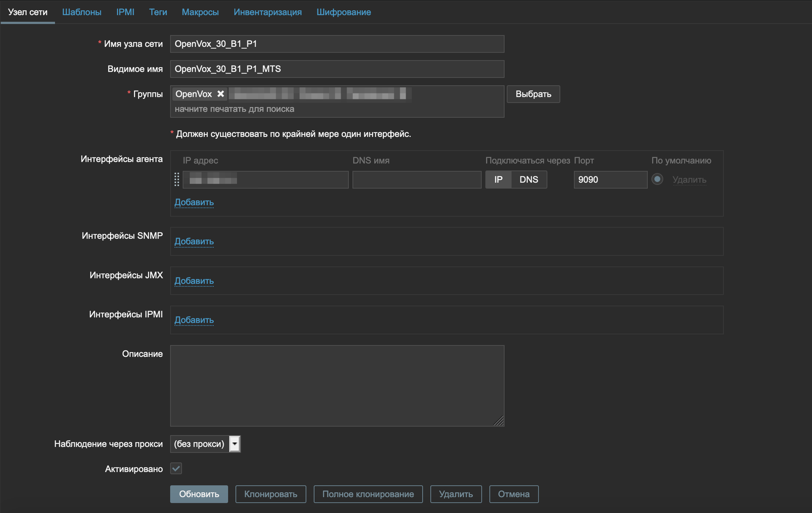
Task: Focus the Видимое имя field
Action: point(337,69)
